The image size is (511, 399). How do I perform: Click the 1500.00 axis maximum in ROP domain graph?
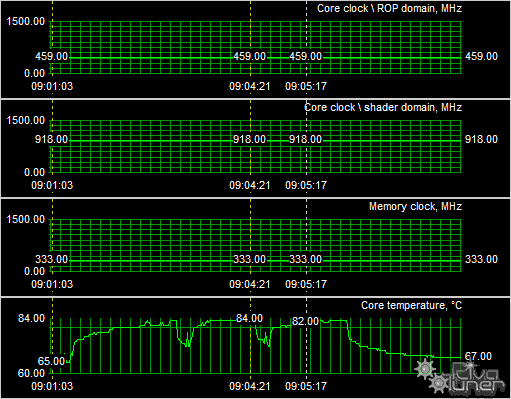(x=26, y=21)
